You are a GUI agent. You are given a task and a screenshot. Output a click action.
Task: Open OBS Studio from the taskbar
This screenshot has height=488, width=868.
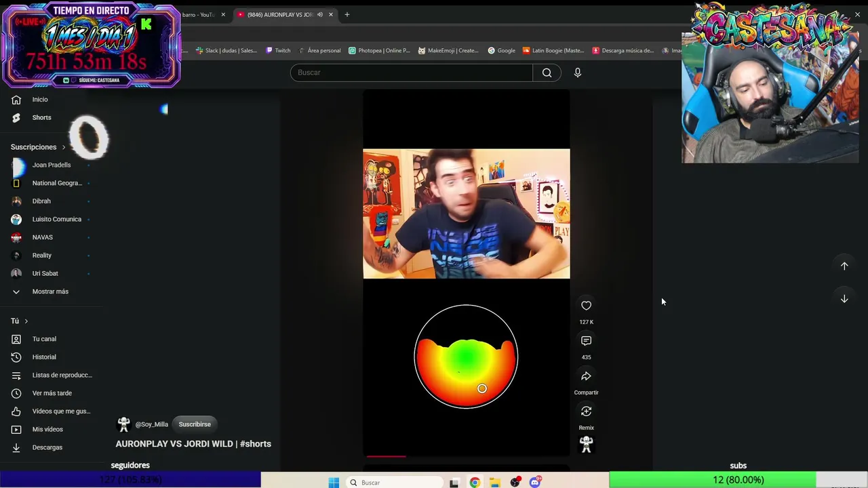tap(515, 483)
